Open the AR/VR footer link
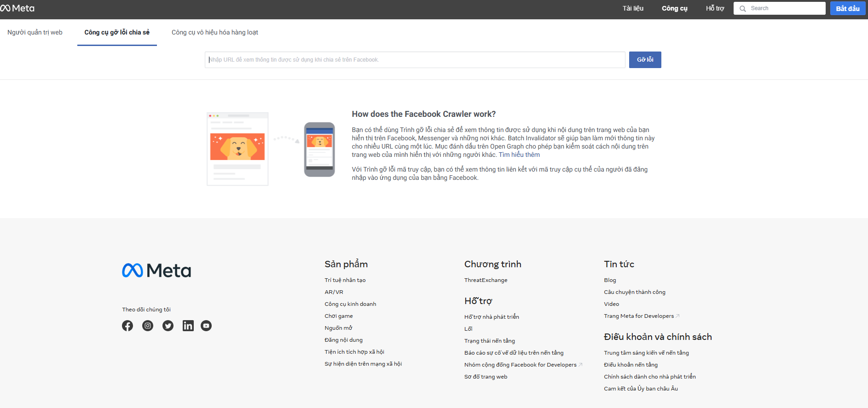The width and height of the screenshot is (868, 408). point(334,292)
